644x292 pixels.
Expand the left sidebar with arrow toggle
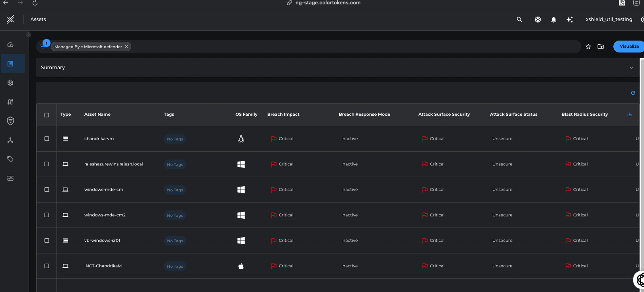[x=28, y=35]
